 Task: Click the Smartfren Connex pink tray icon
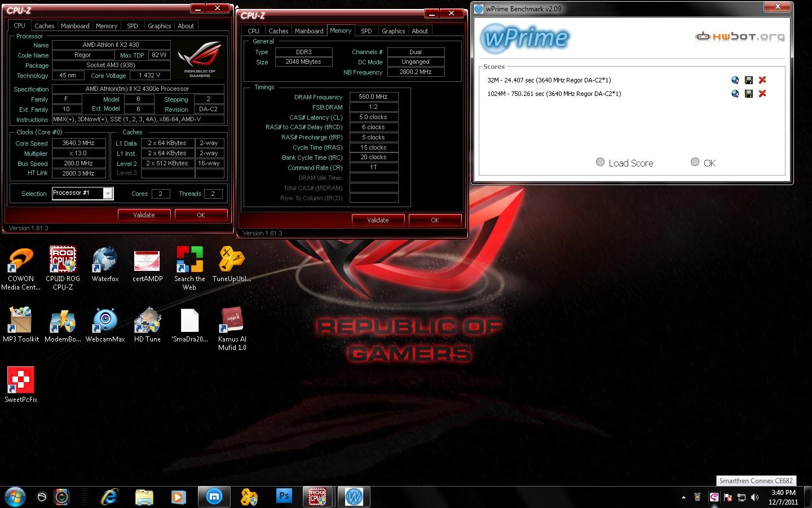(x=714, y=497)
